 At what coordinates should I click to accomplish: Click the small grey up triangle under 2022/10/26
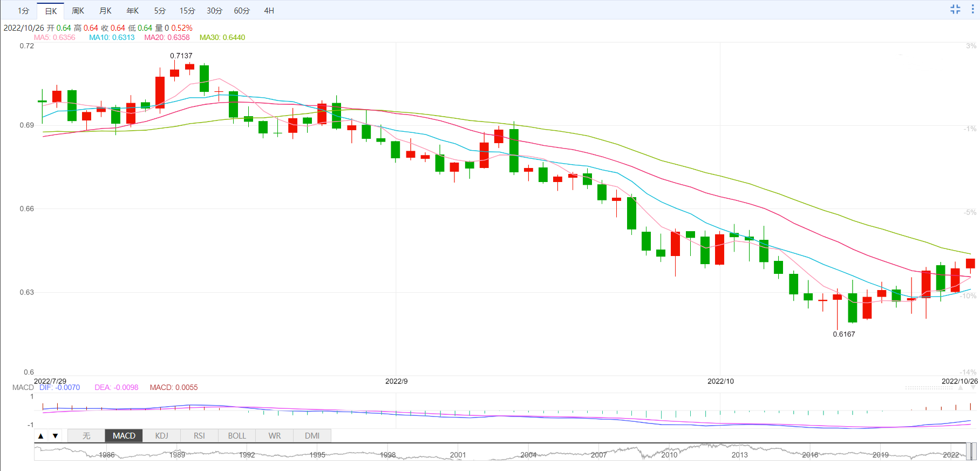click(960, 387)
